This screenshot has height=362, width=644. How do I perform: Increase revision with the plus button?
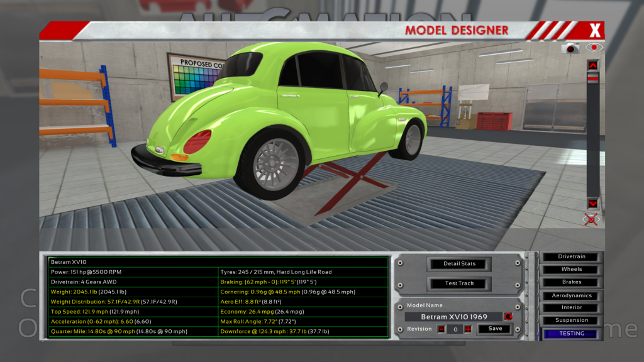(467, 329)
